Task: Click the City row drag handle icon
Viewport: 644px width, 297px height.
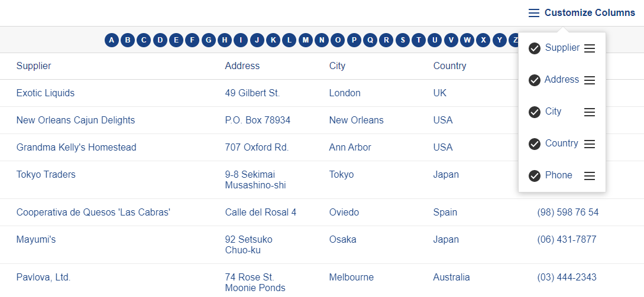Action: (x=589, y=112)
